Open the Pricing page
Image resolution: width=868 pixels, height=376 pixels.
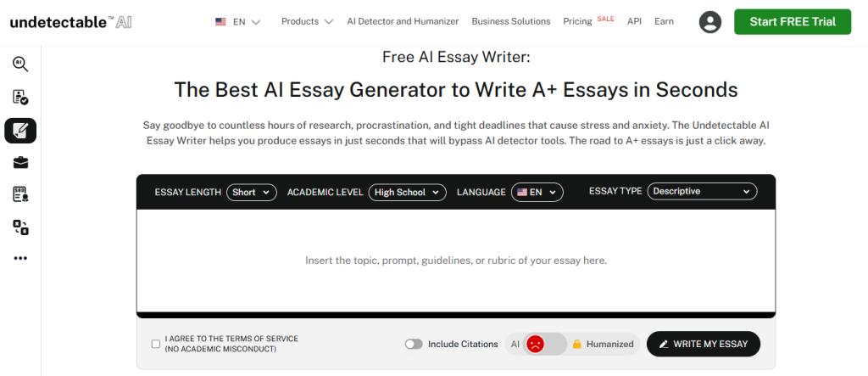[577, 21]
